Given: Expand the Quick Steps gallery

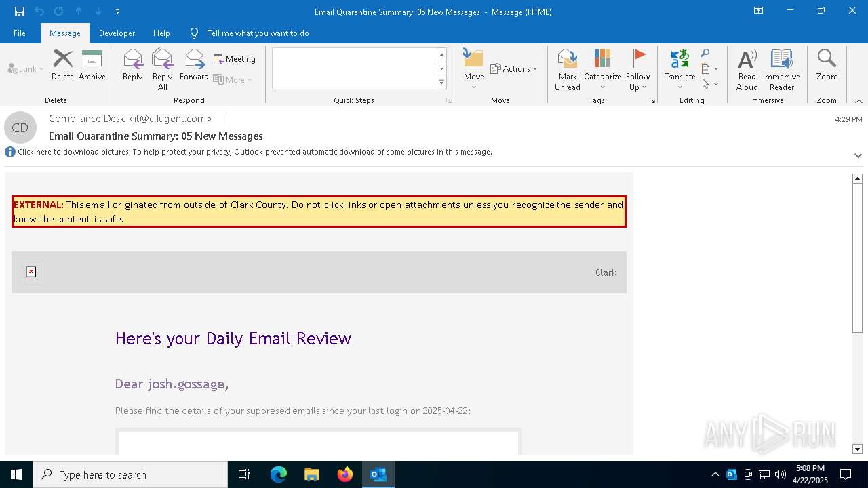Looking at the screenshot, I should (441, 82).
